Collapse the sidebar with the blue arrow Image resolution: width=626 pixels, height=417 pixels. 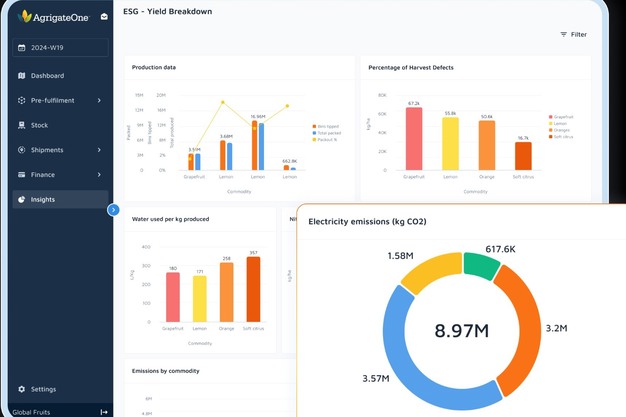(113, 210)
